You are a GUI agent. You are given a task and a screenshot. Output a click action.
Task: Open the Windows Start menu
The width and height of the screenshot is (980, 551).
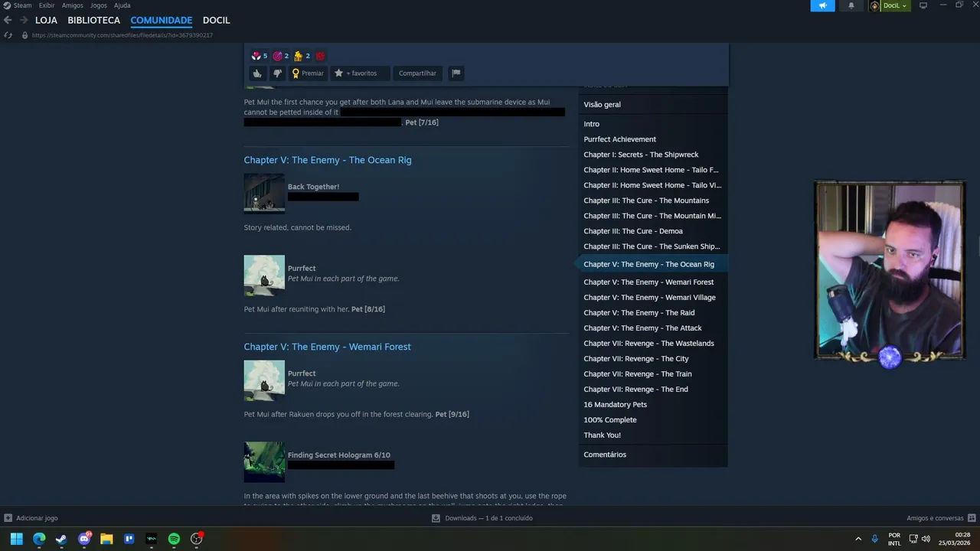tap(16, 539)
